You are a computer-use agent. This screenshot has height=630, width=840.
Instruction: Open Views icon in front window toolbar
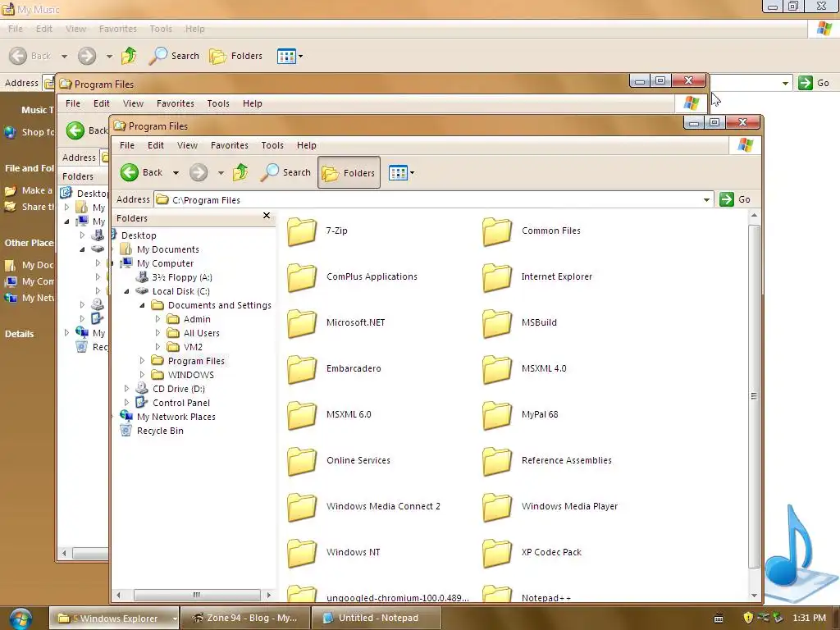(398, 173)
